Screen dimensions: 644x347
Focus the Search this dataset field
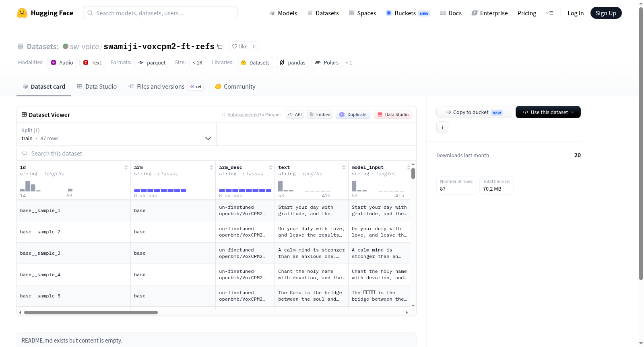point(217,153)
